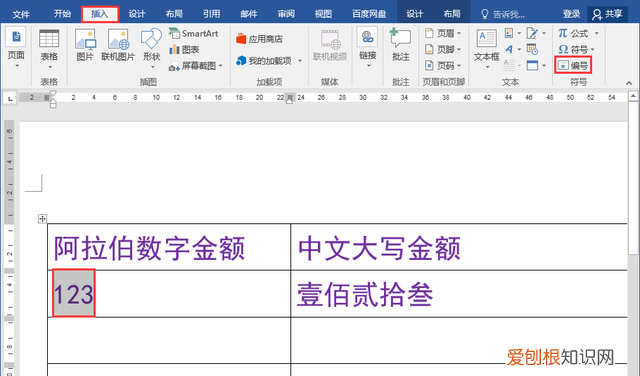Open the 邮件 (Mailings) tab
The height and width of the screenshot is (376, 640).
point(249,14)
